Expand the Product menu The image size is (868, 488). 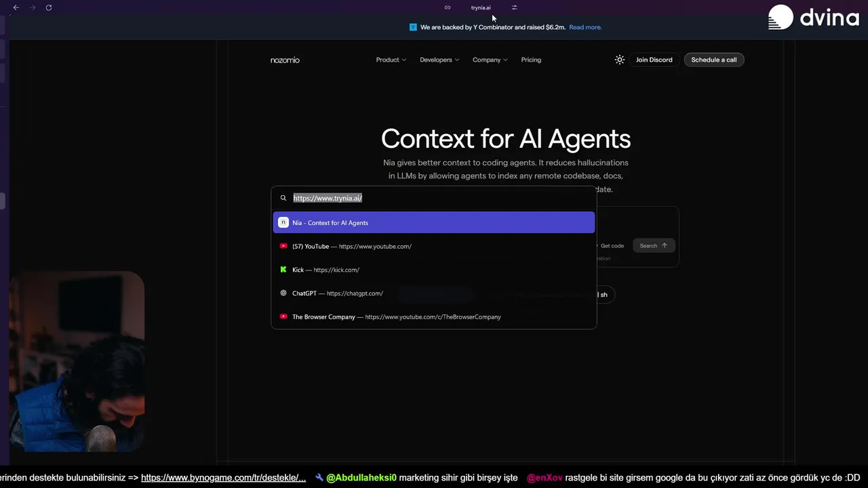click(391, 60)
